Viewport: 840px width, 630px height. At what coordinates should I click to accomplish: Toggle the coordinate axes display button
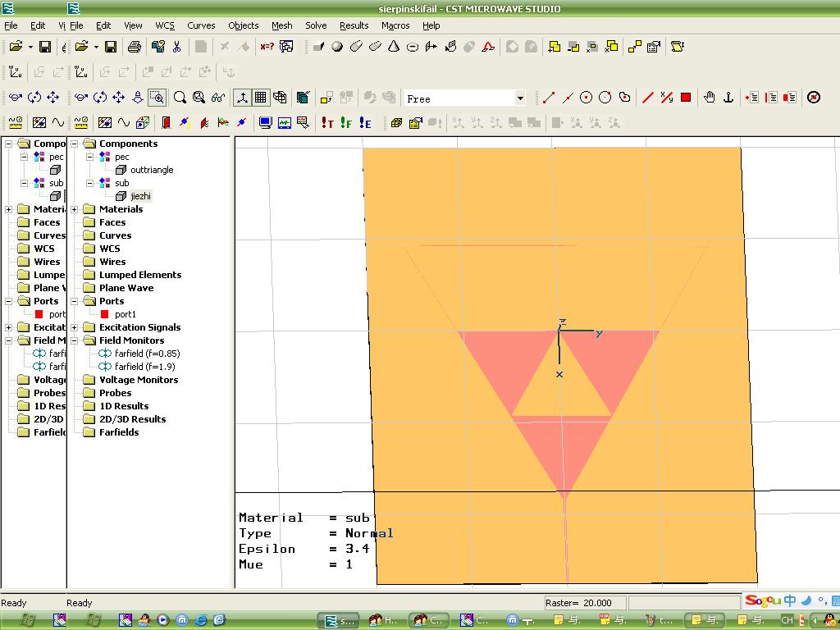tap(242, 98)
